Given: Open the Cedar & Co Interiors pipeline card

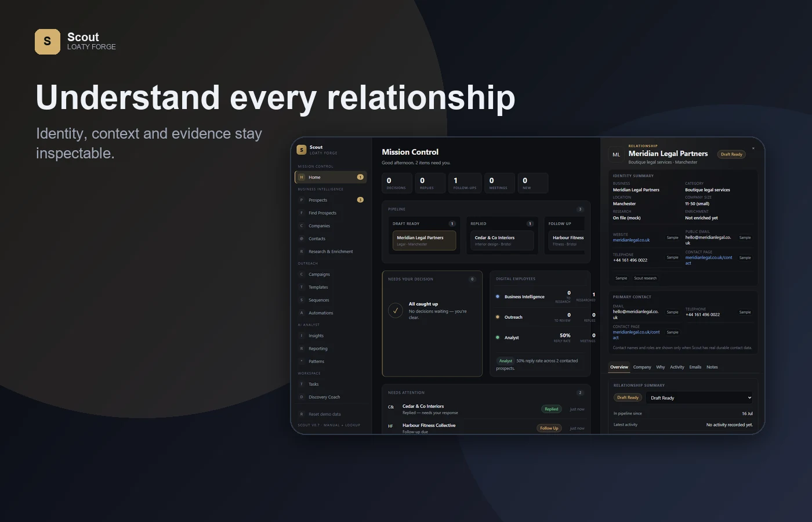Looking at the screenshot, I should pyautogui.click(x=502, y=240).
